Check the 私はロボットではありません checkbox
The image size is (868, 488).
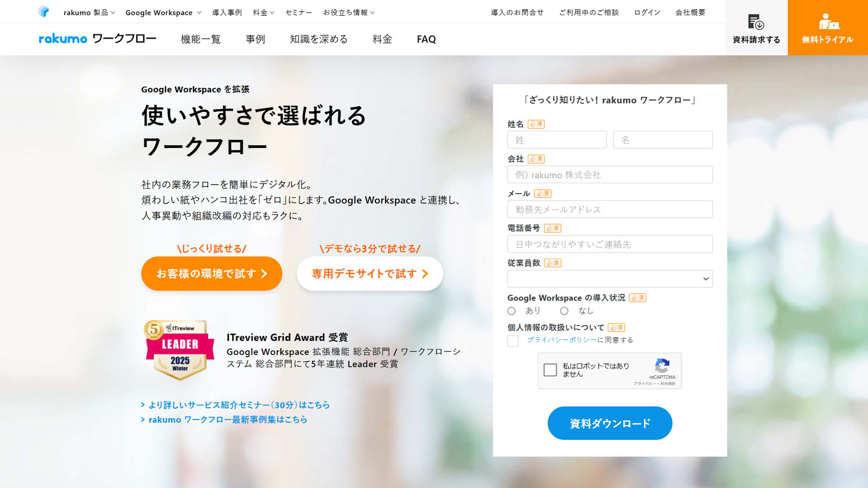[x=550, y=370]
